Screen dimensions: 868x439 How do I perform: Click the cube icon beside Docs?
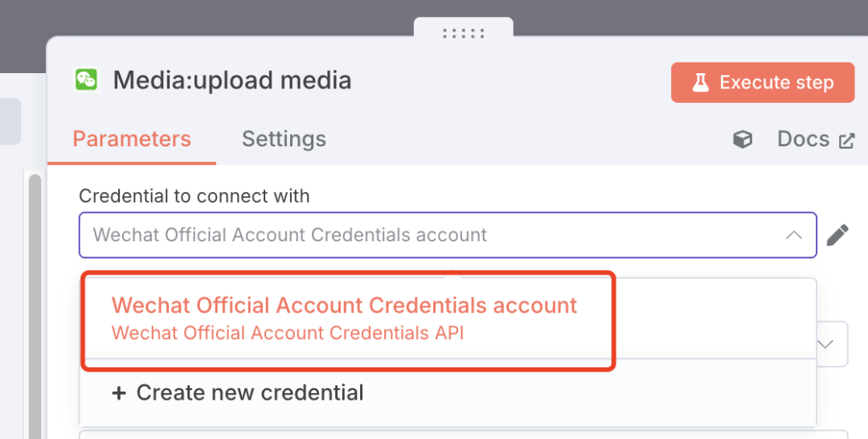click(743, 140)
